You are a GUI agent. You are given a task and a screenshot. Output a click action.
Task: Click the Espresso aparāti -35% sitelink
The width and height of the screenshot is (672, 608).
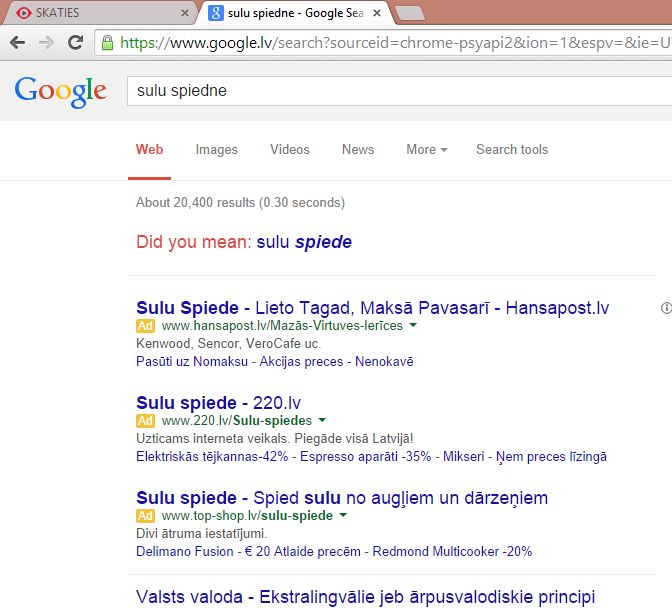point(366,457)
